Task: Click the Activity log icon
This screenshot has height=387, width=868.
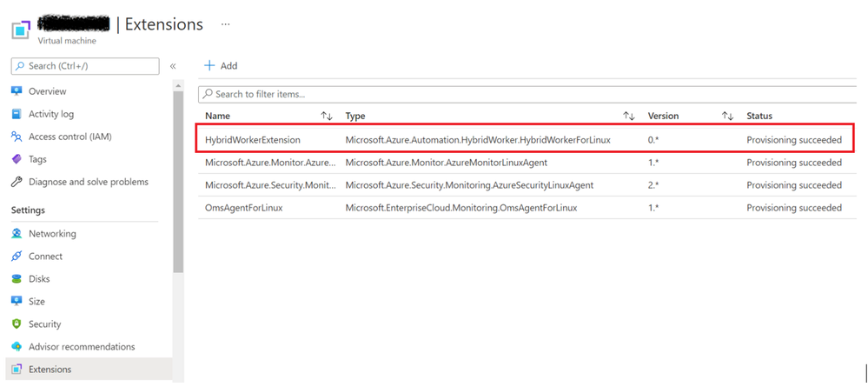Action: pos(17,114)
